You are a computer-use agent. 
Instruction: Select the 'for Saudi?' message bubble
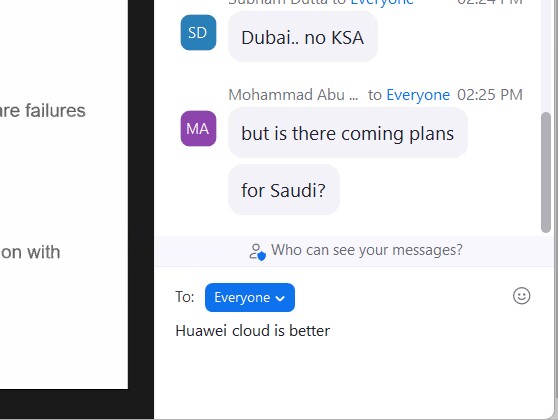284,190
